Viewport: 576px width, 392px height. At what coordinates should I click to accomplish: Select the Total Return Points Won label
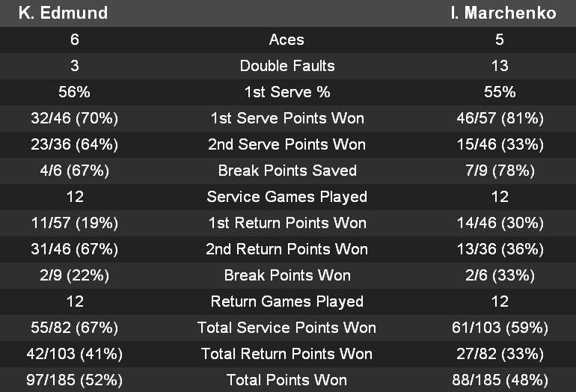[287, 354]
